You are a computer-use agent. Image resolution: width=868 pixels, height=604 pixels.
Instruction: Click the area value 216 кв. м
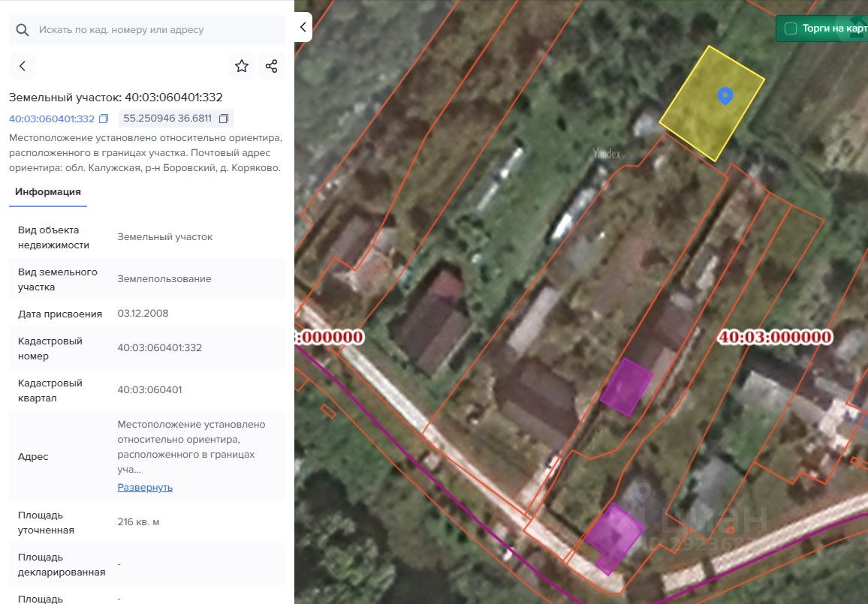[x=138, y=522]
